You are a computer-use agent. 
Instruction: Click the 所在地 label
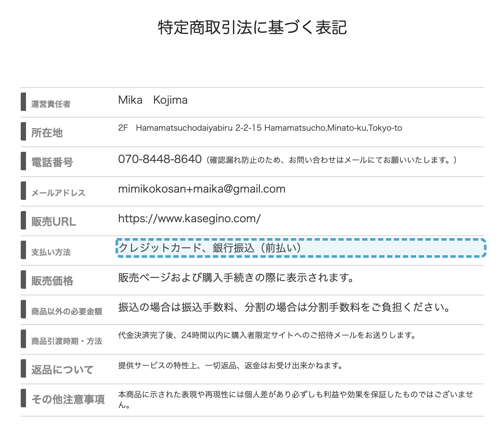tap(47, 133)
